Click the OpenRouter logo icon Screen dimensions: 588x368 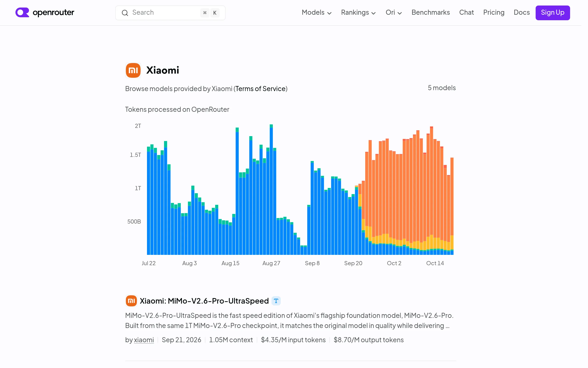pos(22,12)
